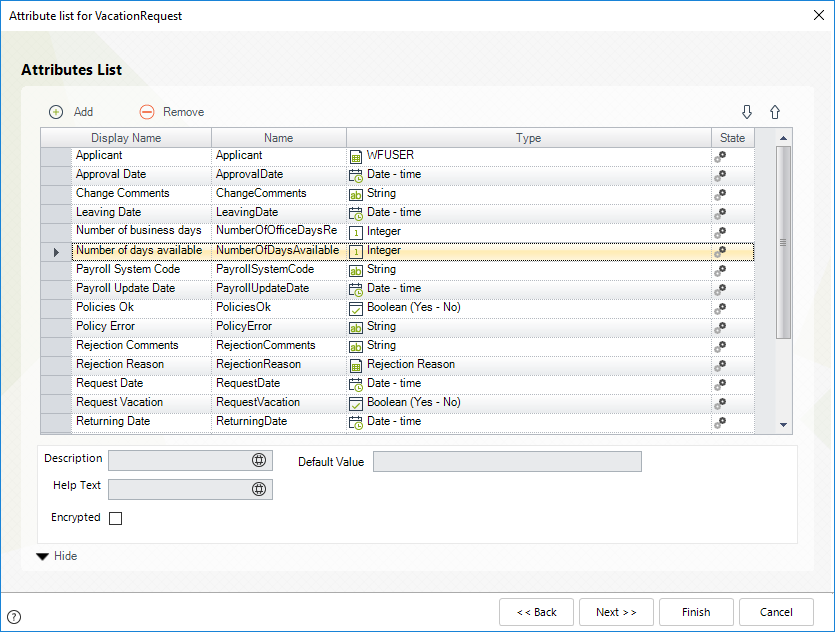Click the Finish button

(x=696, y=612)
